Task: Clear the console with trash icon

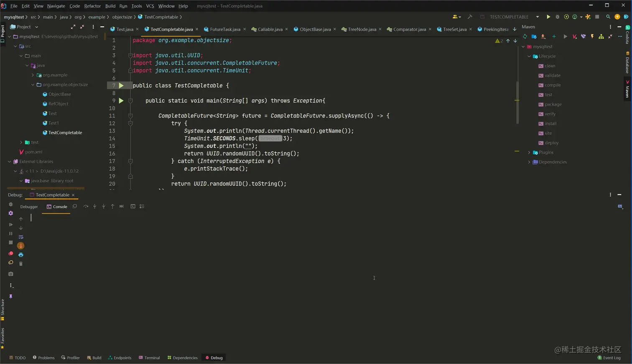Action: [x=20, y=263]
